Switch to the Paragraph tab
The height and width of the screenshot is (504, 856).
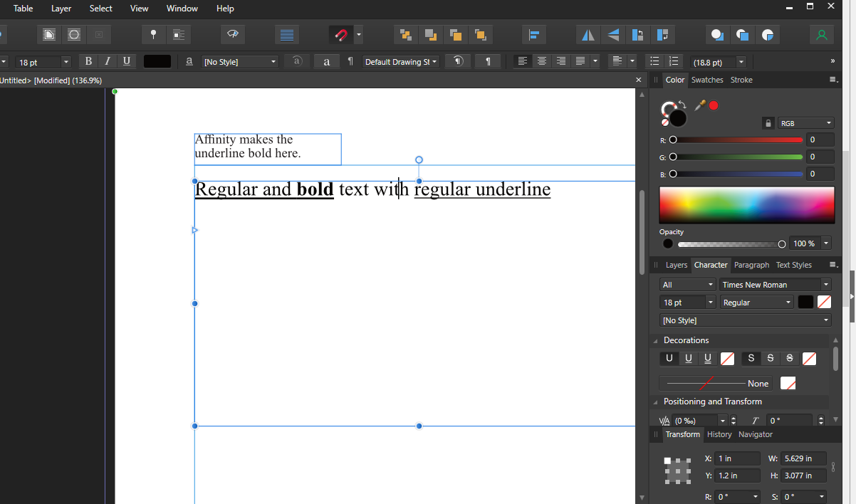coord(751,265)
